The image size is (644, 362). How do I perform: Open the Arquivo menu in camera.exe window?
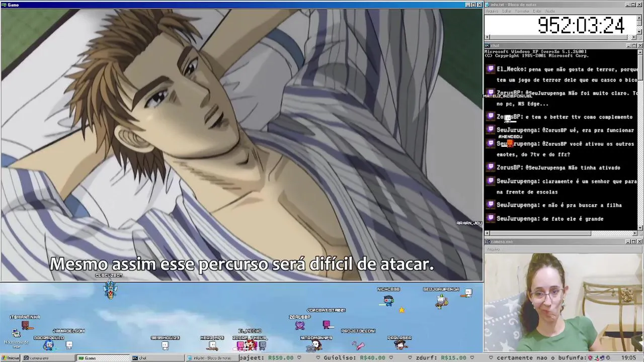click(494, 249)
